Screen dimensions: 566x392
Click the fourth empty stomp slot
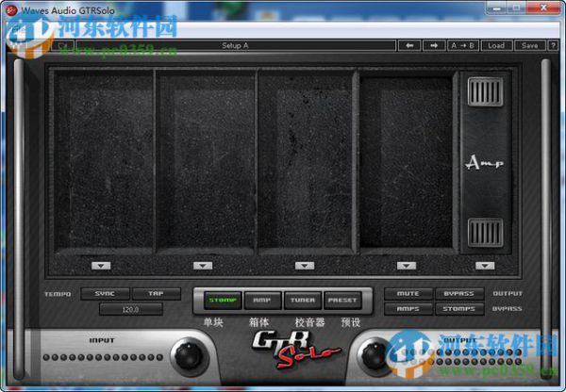[407, 161]
